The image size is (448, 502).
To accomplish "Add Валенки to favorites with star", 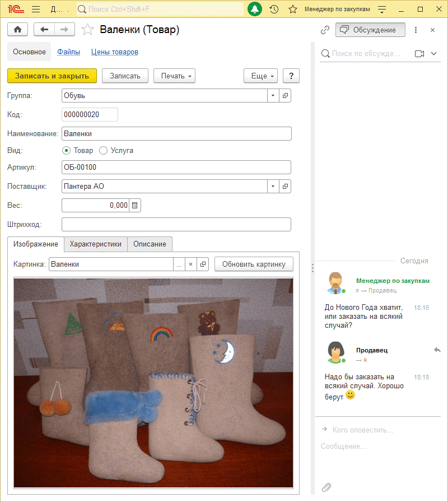I will pos(87,30).
